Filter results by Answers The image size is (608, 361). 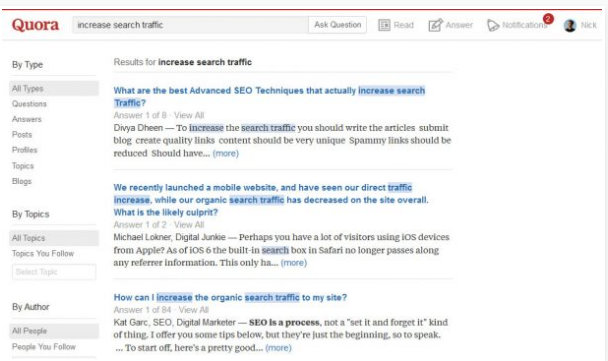pos(26,119)
